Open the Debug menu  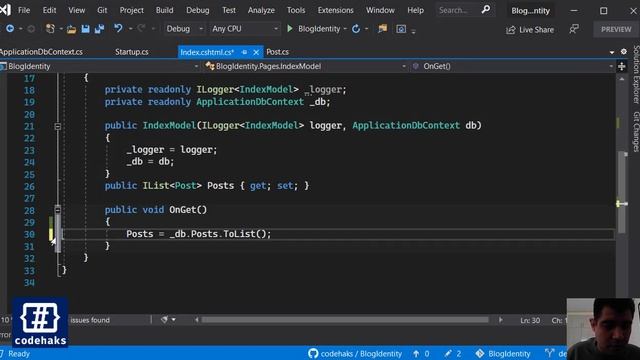point(198,10)
